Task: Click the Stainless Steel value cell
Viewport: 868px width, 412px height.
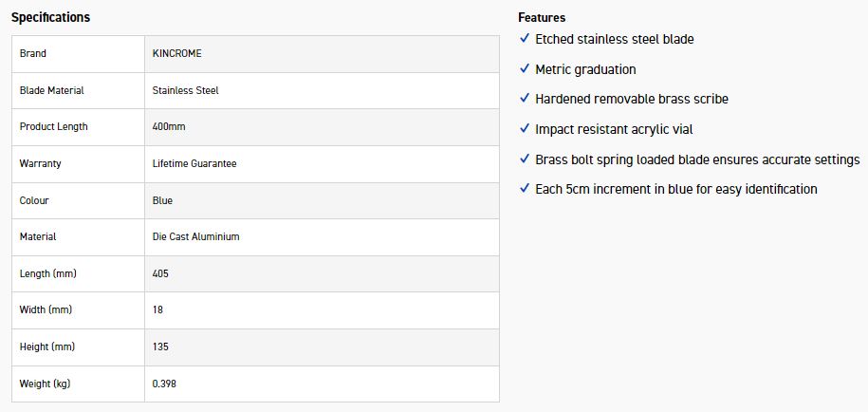Action: (x=186, y=91)
